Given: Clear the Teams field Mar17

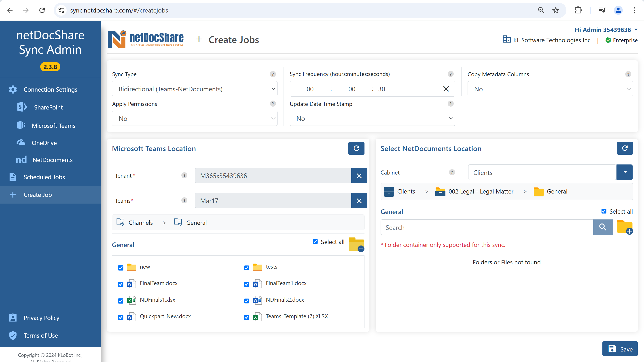Looking at the screenshot, I should point(359,201).
